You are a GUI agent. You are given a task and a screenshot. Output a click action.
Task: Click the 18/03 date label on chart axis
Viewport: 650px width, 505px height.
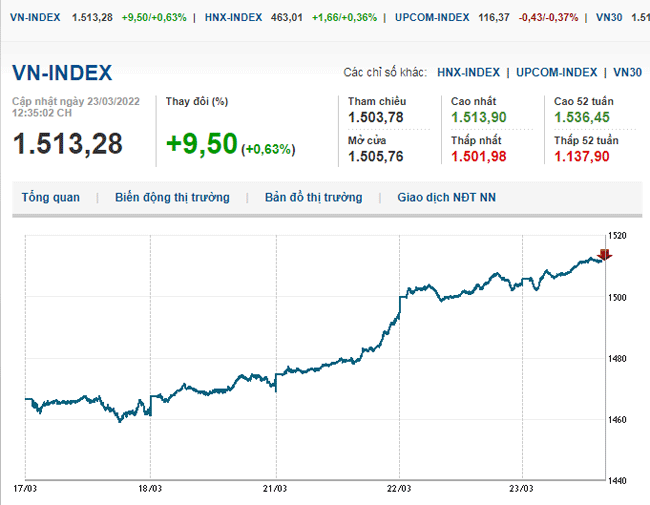coord(150,489)
